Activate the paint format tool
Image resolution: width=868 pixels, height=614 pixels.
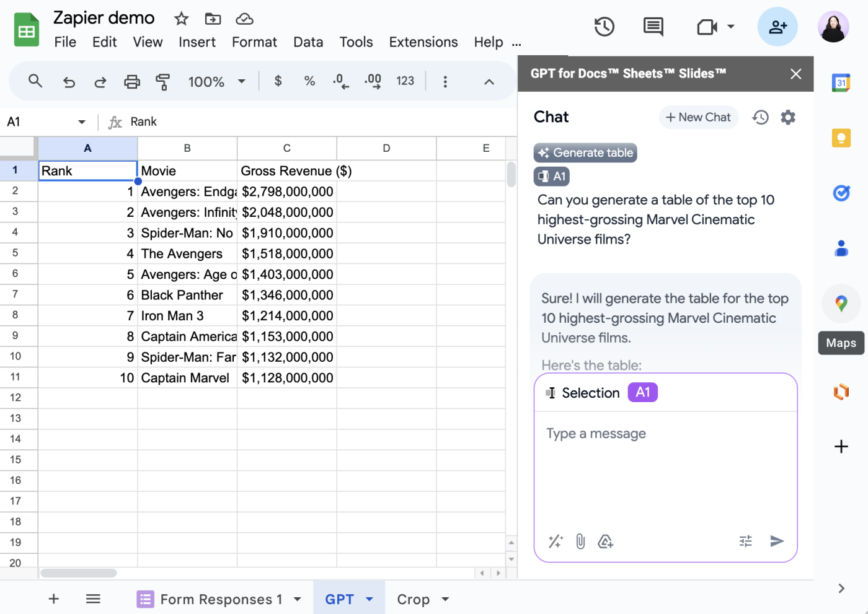tap(163, 81)
